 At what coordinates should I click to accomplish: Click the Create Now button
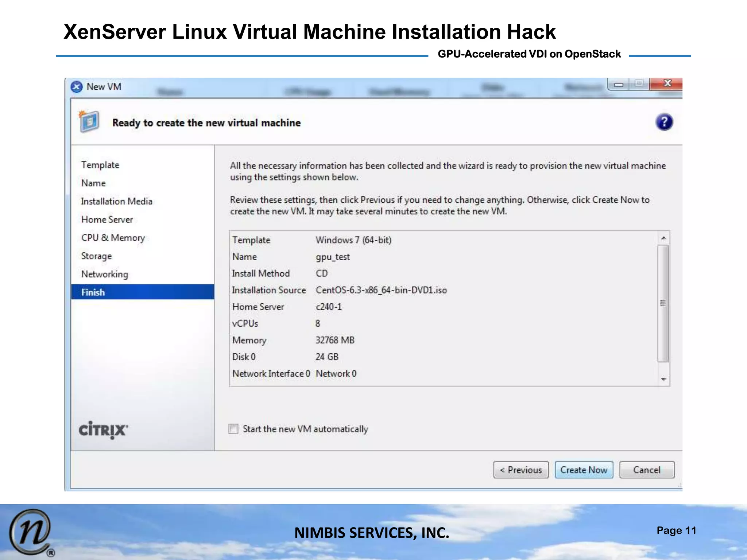point(584,470)
